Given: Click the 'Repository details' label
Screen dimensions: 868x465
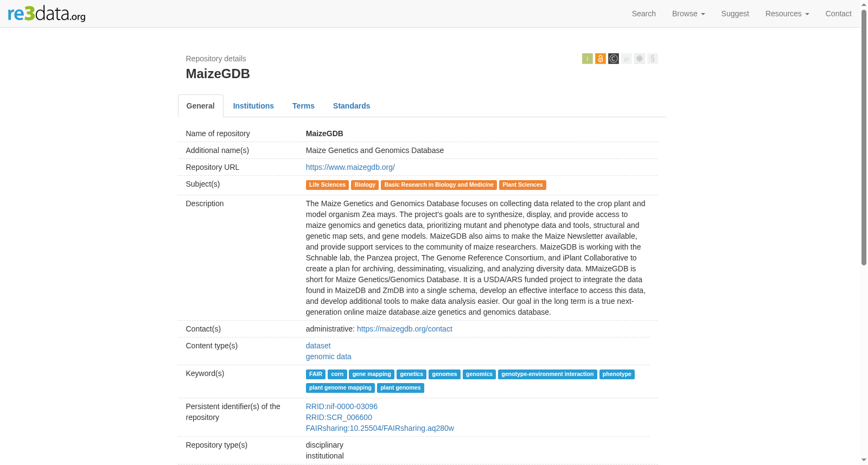Looking at the screenshot, I should point(216,59).
